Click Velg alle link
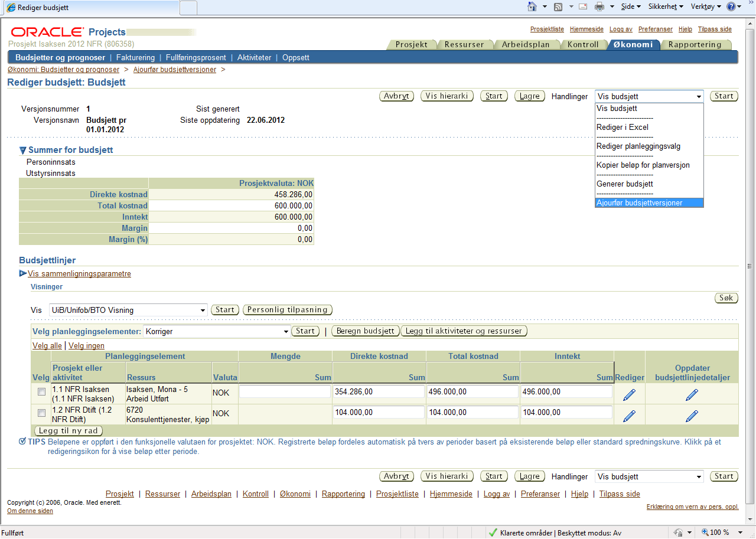Viewport: 756px width, 539px height. (x=47, y=345)
